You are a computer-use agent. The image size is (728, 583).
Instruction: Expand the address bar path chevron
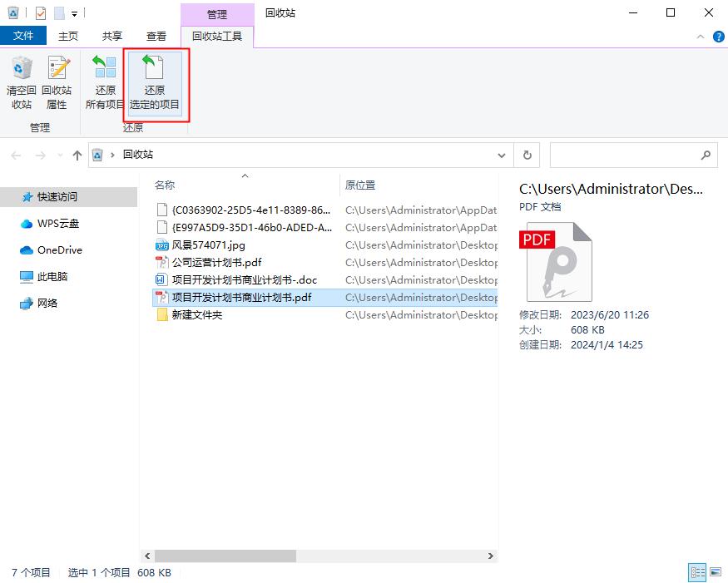[x=112, y=155]
